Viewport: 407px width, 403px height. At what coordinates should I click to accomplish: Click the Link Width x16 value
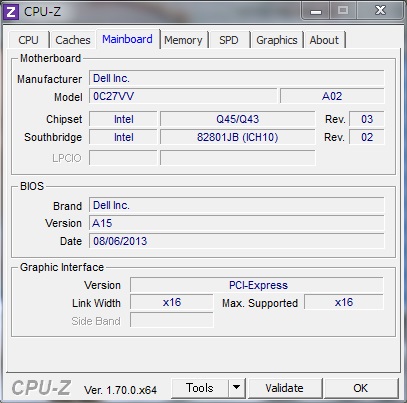tap(172, 302)
